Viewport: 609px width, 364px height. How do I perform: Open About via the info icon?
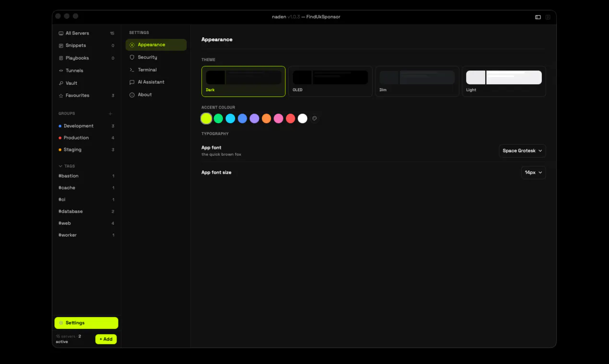(132, 95)
